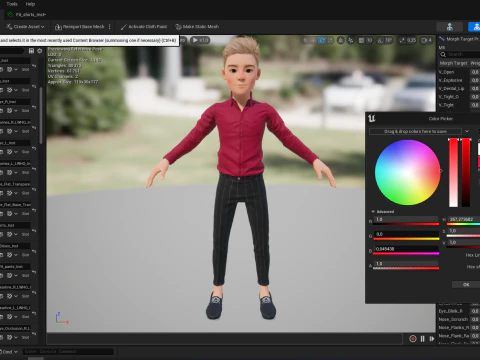Open the Tools menu
The image size is (480, 360).
pos(12,4)
